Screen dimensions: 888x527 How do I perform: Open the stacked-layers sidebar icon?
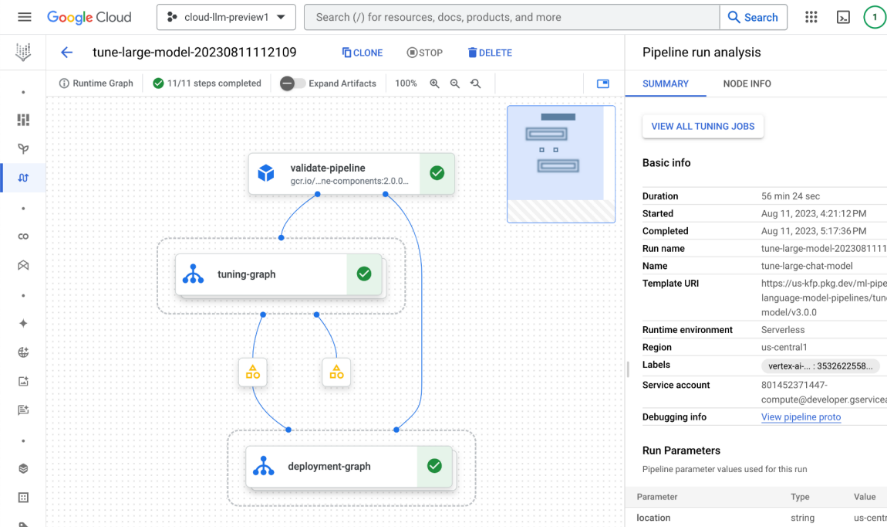pos(23,469)
